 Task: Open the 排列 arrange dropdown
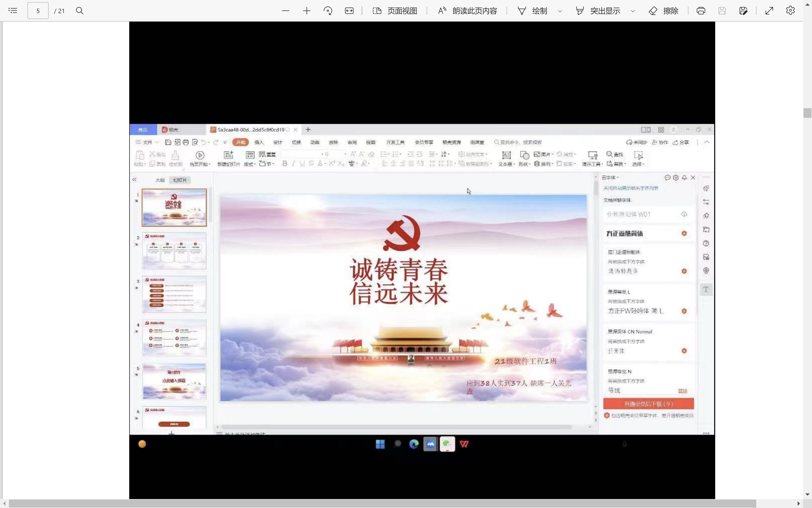pos(544,164)
